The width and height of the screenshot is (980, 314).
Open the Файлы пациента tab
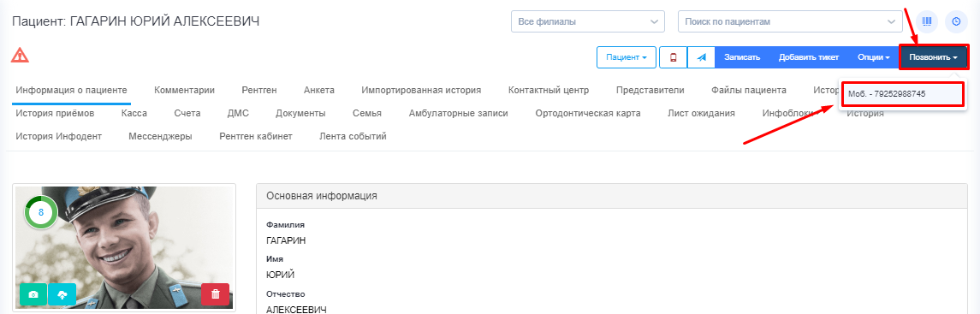tap(749, 90)
